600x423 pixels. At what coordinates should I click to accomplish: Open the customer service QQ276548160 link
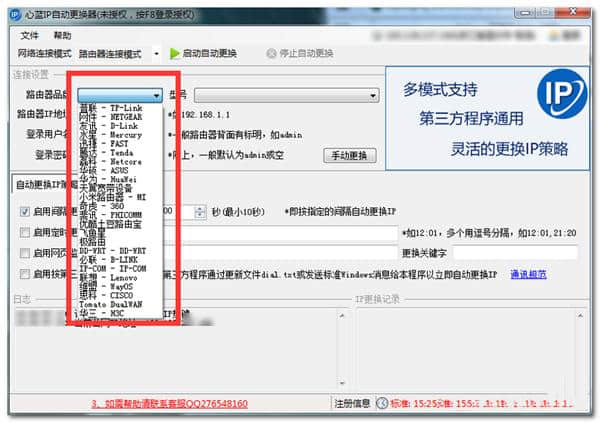click(170, 403)
